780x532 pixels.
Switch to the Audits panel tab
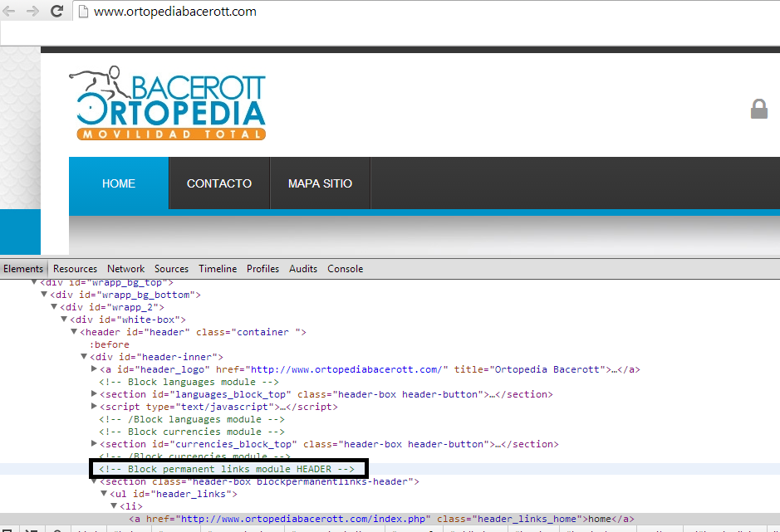tap(303, 269)
